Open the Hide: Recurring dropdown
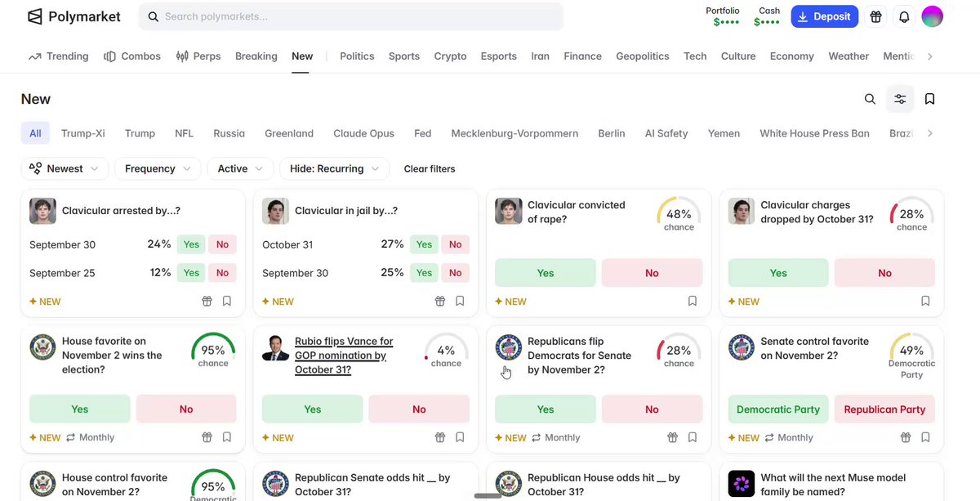The width and height of the screenshot is (980, 501). [335, 168]
